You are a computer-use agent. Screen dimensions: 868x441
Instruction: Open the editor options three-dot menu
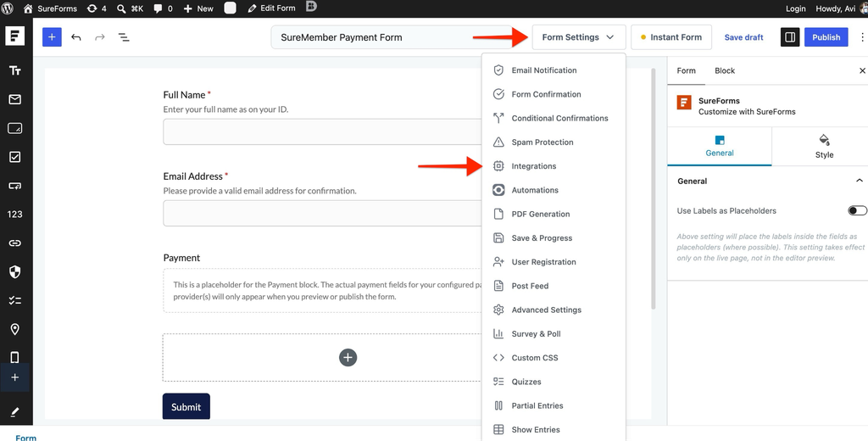coord(862,37)
